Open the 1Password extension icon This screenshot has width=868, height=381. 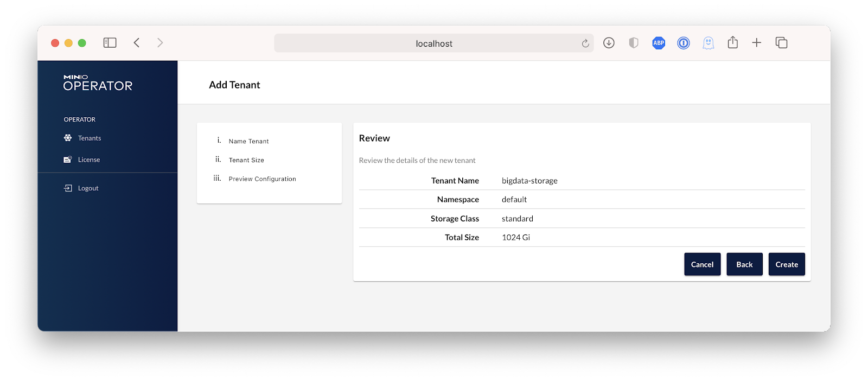click(684, 43)
